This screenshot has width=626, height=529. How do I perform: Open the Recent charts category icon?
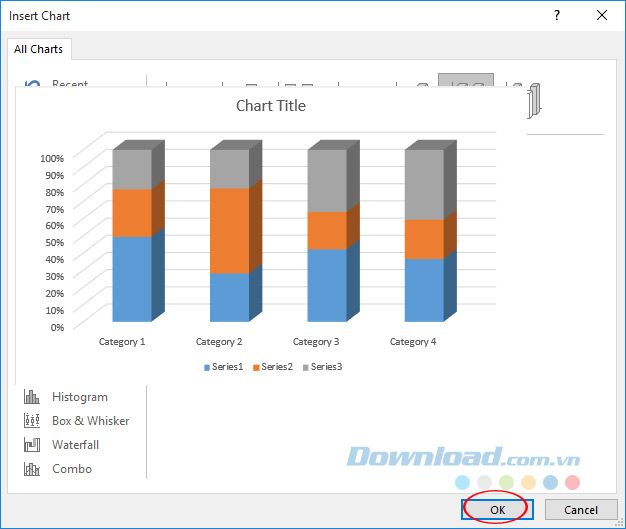click(31, 85)
